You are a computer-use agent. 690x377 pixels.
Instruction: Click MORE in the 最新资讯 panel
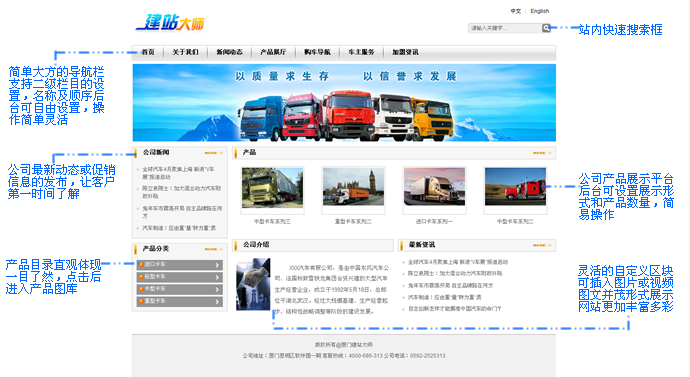point(542,245)
